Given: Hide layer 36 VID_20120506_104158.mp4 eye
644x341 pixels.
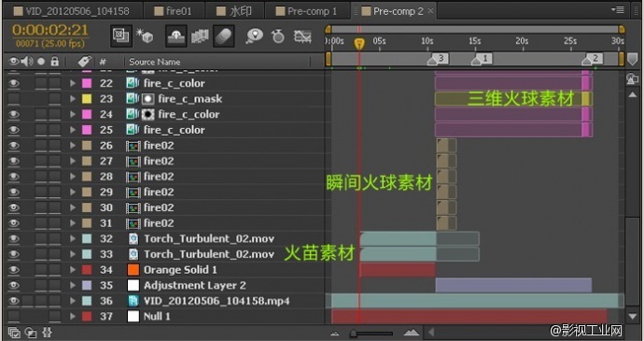Looking at the screenshot, I should pyautogui.click(x=14, y=301).
